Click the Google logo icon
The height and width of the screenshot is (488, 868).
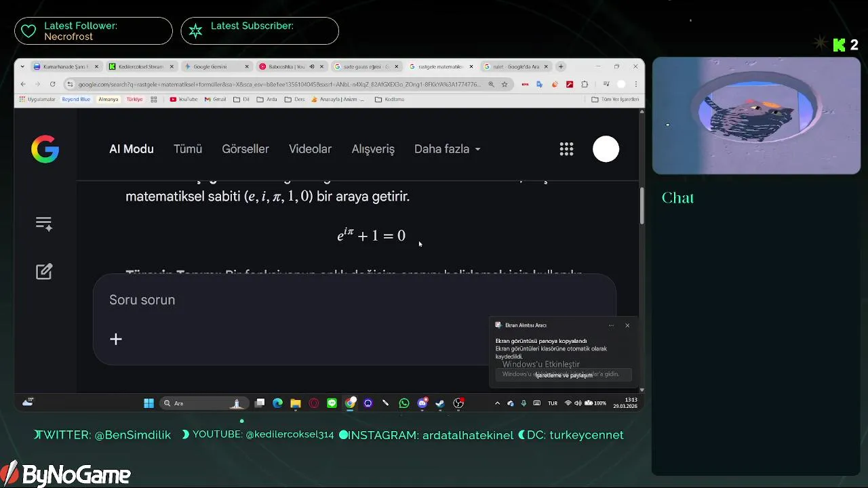pyautogui.click(x=45, y=149)
